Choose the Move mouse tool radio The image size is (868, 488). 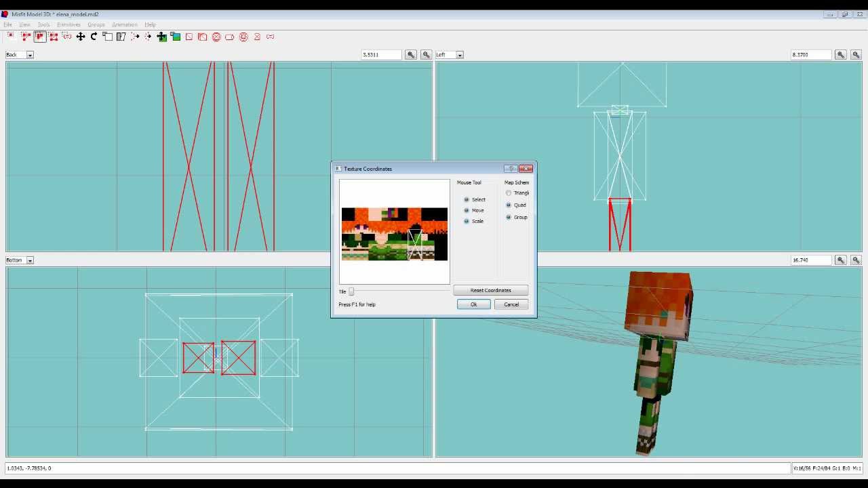click(x=467, y=210)
